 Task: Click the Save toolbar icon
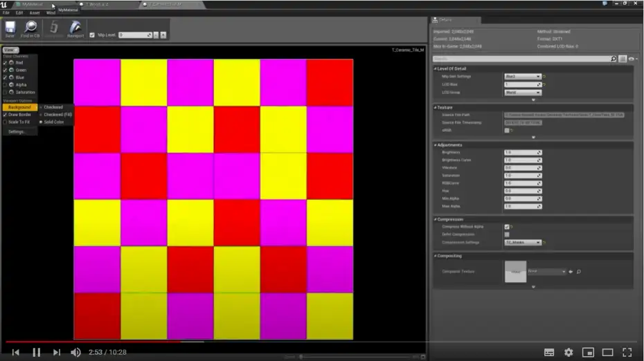click(10, 28)
